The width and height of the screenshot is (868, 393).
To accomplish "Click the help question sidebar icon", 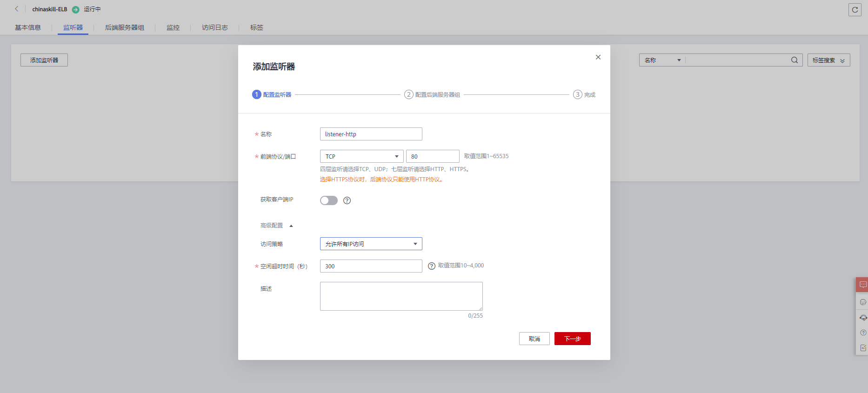I will click(863, 333).
